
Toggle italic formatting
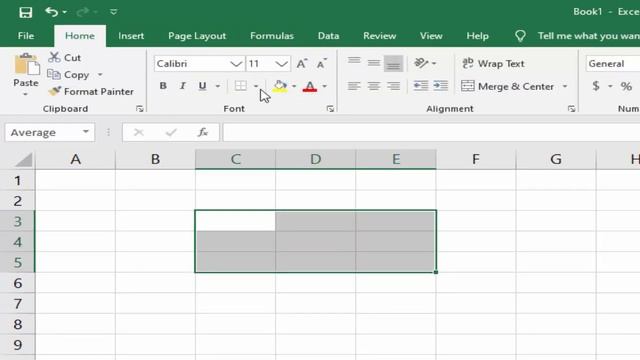pos(182,86)
